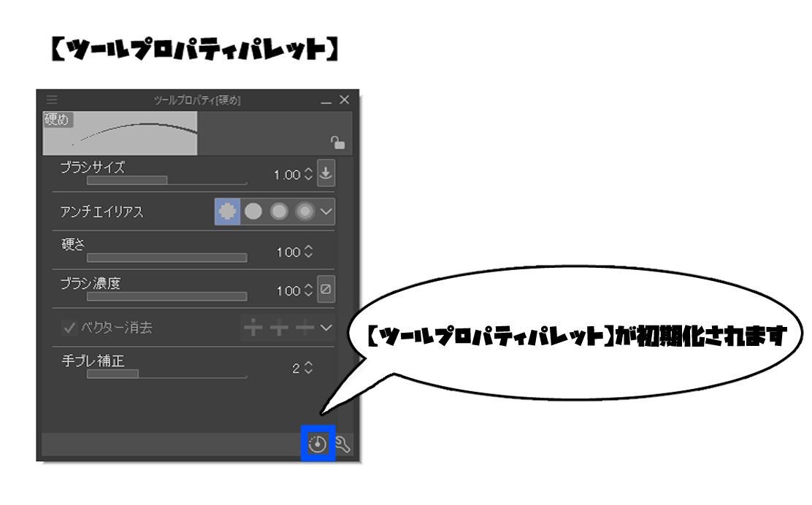This screenshot has height=505, width=812.
Task: Select strong anti-aliasing option
Action: [x=305, y=211]
